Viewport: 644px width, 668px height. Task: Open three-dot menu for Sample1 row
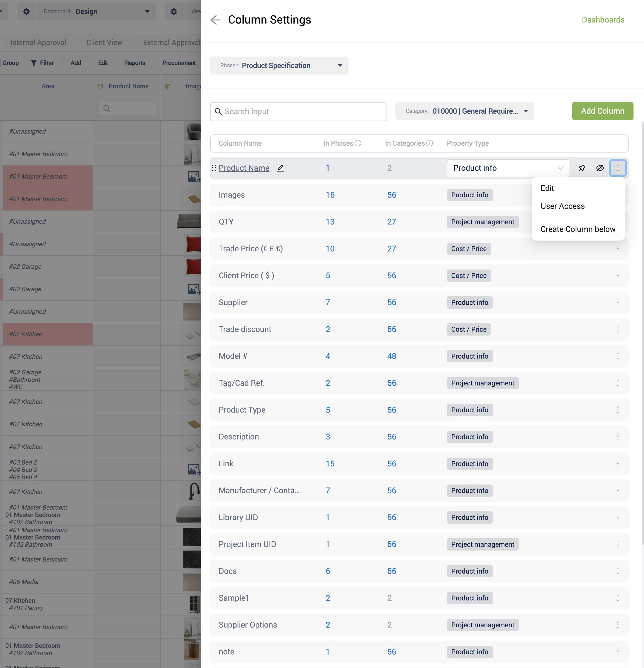pos(618,598)
